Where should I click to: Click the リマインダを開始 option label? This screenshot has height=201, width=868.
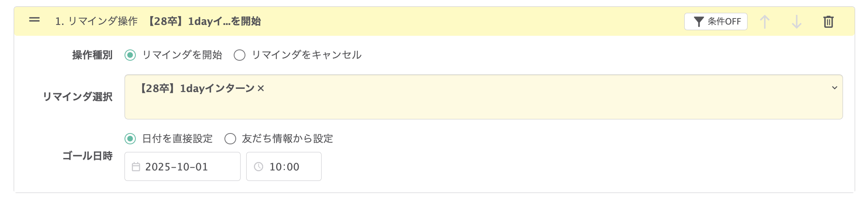[182, 55]
